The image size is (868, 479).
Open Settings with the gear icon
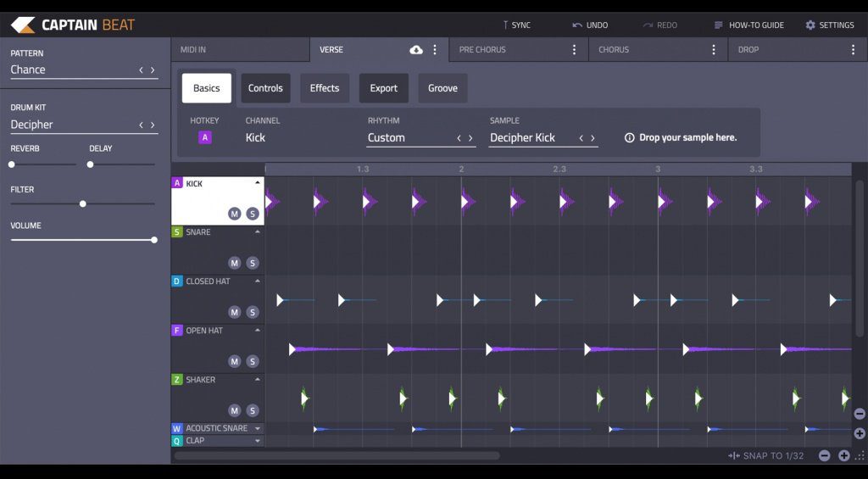[x=810, y=25]
